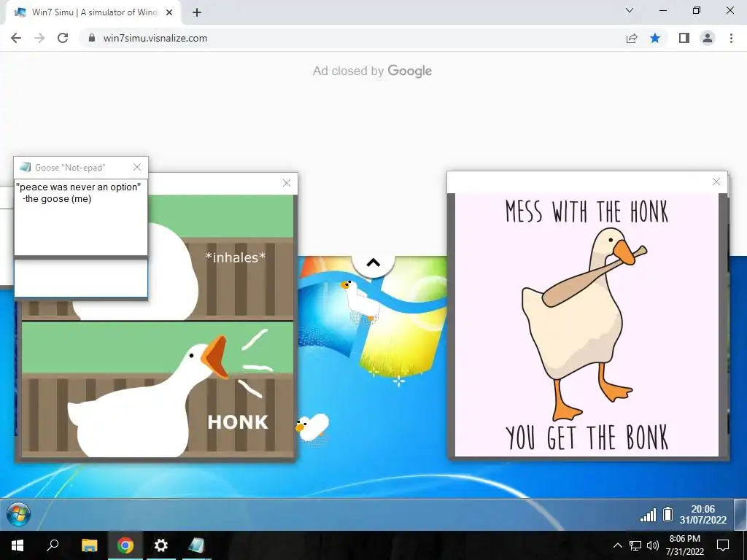
Task: Open the volume tray icon
Action: point(653,545)
